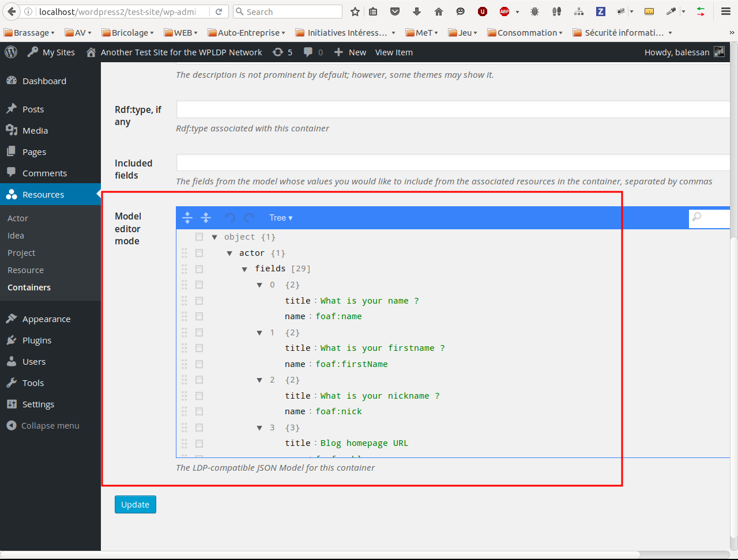Expand all fields in JSON editor
Image resolution: width=738 pixels, height=560 pixels.
187,218
